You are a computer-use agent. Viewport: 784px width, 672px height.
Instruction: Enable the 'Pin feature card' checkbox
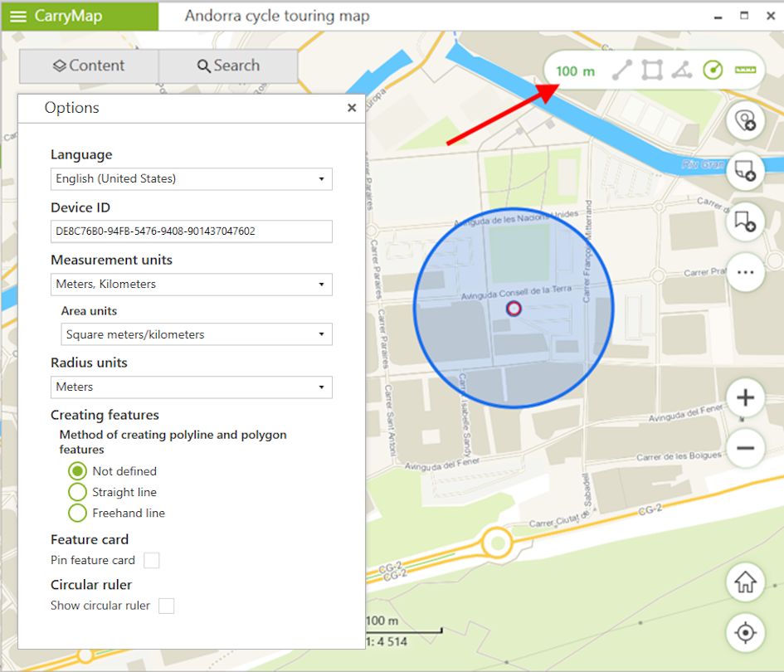pos(151,561)
